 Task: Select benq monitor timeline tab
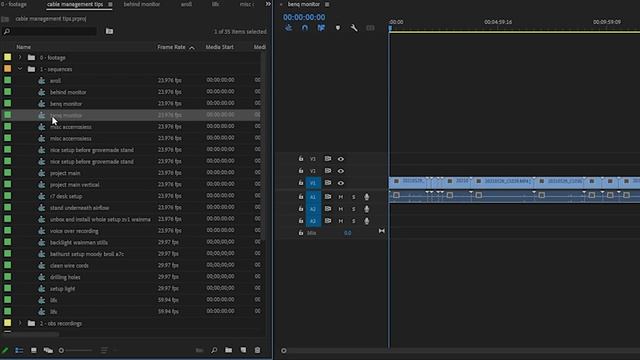tap(304, 4)
